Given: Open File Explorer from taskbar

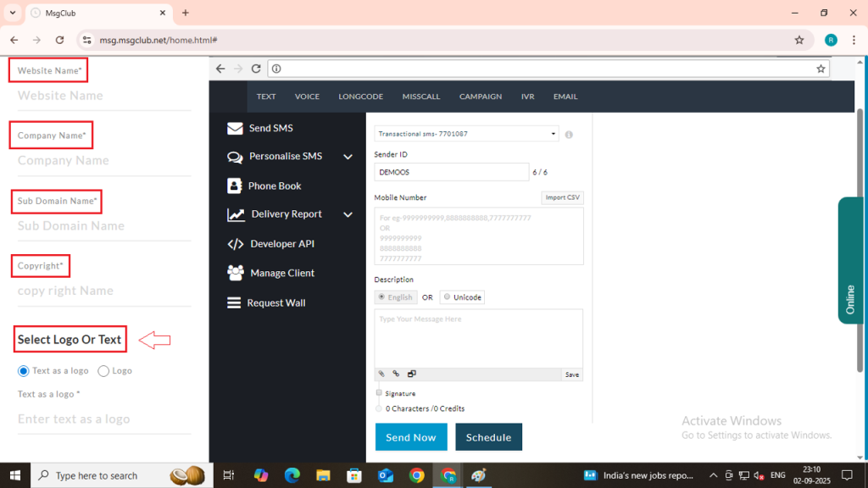Looking at the screenshot, I should [323, 475].
